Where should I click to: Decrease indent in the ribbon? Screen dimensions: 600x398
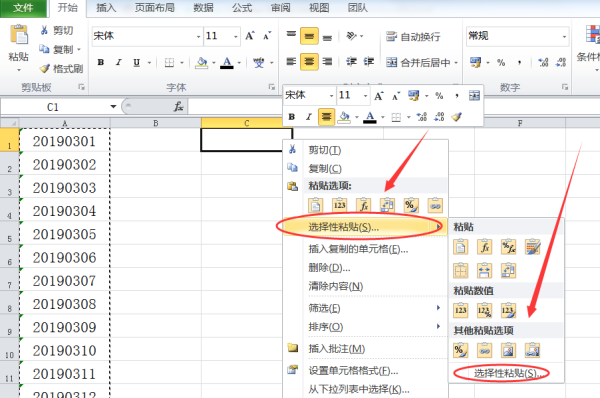[x=351, y=62]
